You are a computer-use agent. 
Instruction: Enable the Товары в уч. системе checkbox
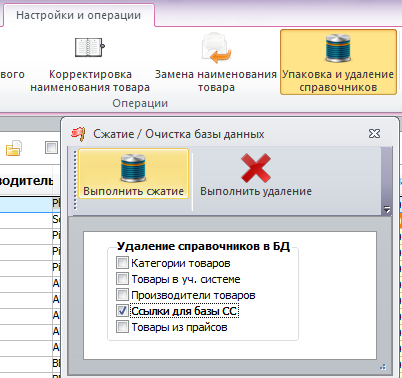click(122, 279)
